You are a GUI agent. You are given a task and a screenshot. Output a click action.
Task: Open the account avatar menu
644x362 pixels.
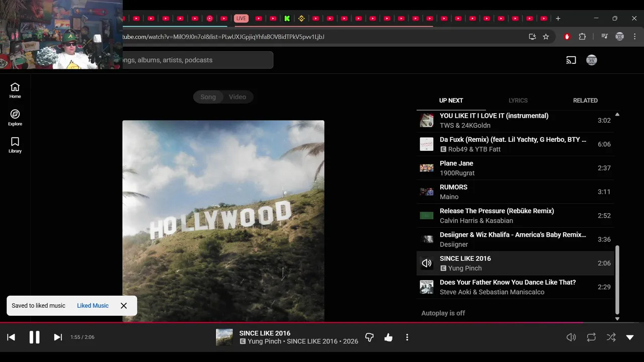[592, 60]
